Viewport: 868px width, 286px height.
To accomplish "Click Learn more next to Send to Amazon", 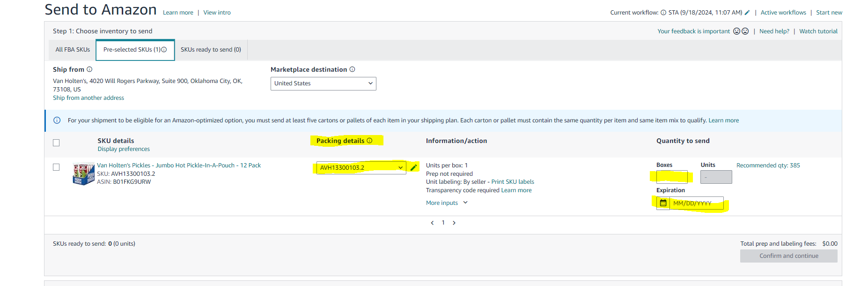I will click(178, 13).
